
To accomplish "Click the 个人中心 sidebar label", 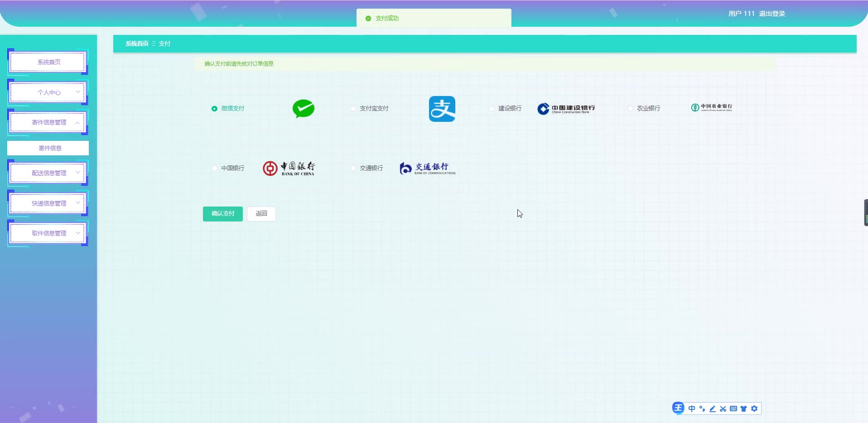I will coord(49,92).
